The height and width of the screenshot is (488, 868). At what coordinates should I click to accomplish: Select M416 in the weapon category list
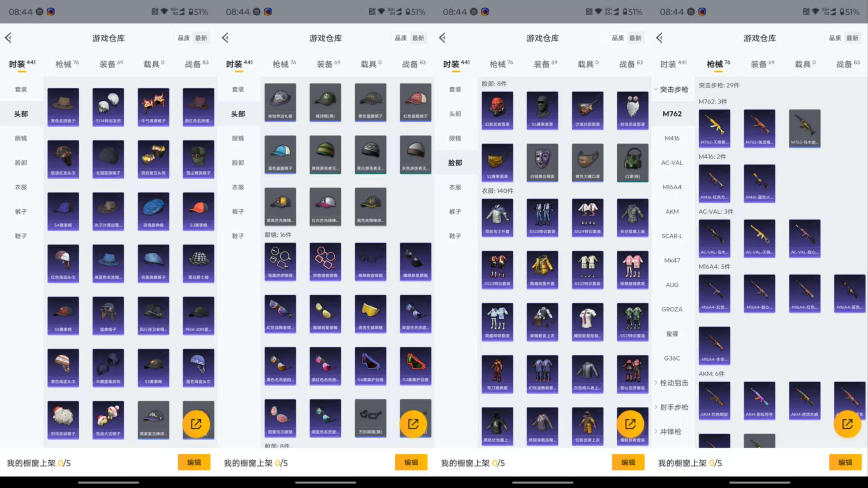(x=672, y=138)
